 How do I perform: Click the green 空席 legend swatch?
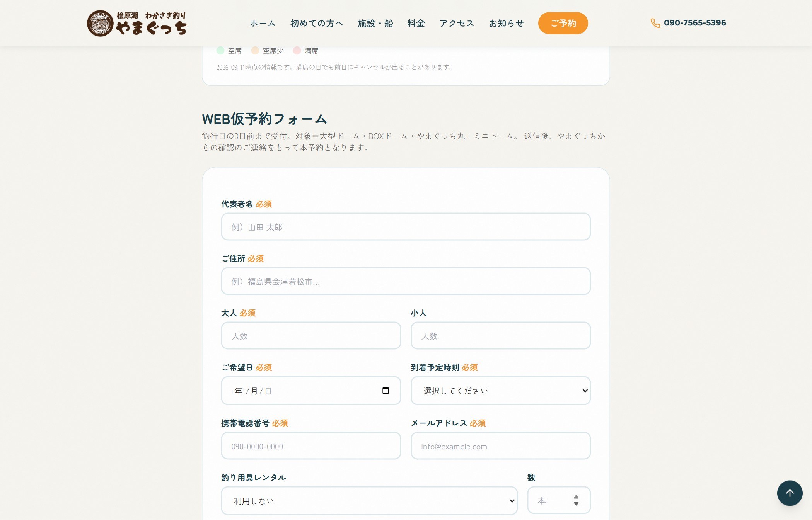[x=220, y=50]
